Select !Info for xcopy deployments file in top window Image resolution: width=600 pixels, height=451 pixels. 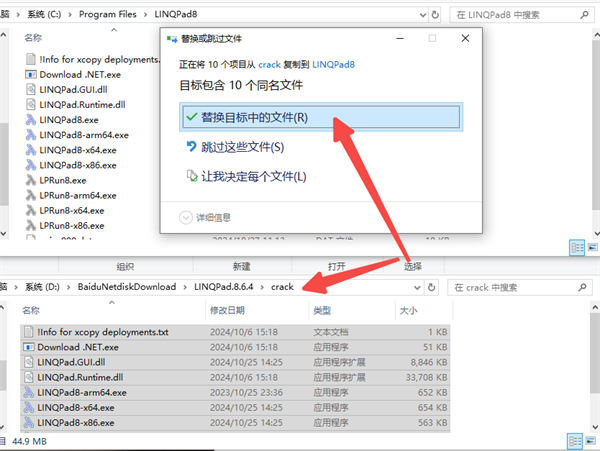[x=92, y=59]
